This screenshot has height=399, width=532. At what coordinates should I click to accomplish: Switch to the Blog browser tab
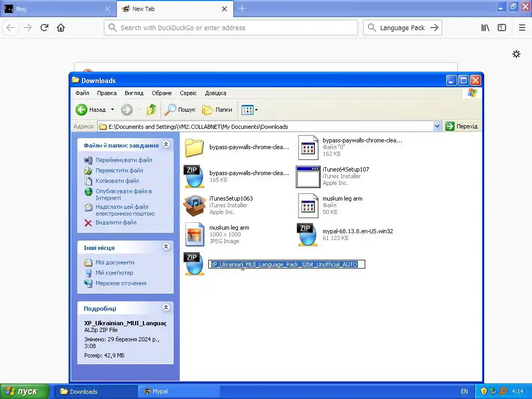pos(58,9)
